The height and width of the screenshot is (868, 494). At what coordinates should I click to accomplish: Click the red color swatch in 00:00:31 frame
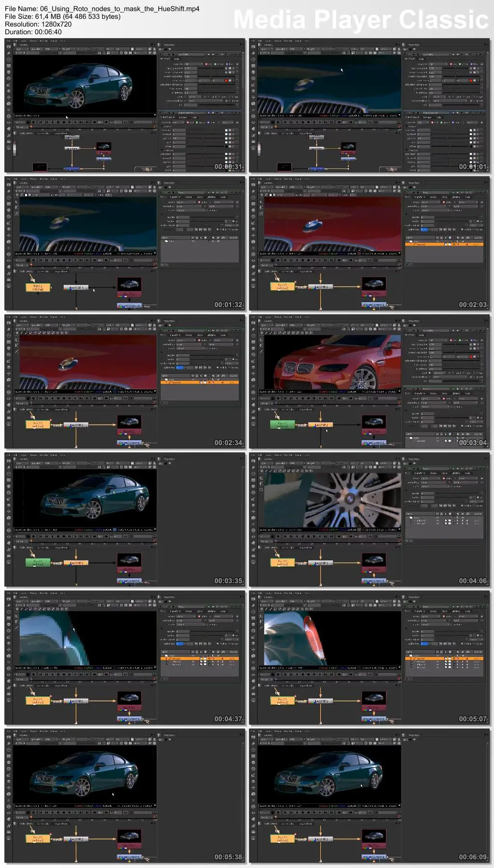click(226, 81)
